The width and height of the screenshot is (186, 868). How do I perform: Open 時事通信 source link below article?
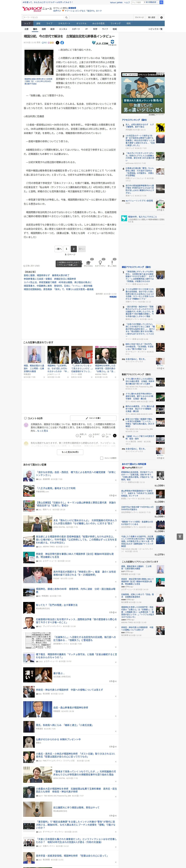point(113,297)
